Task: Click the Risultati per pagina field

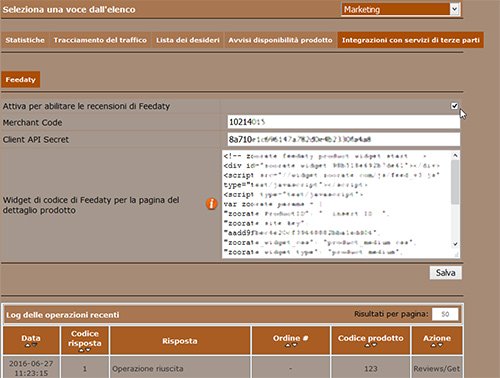Action: 445,314
